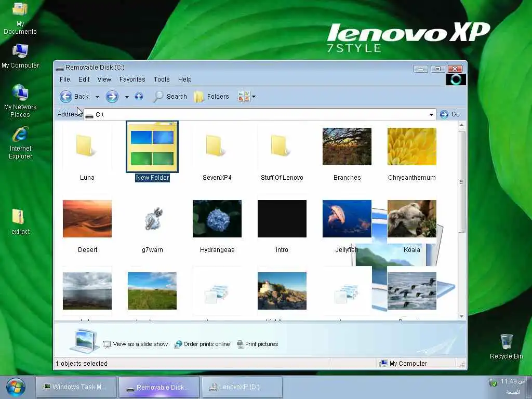Open the Back history dropdown arrow
The height and width of the screenshot is (399, 532).
[x=97, y=97]
